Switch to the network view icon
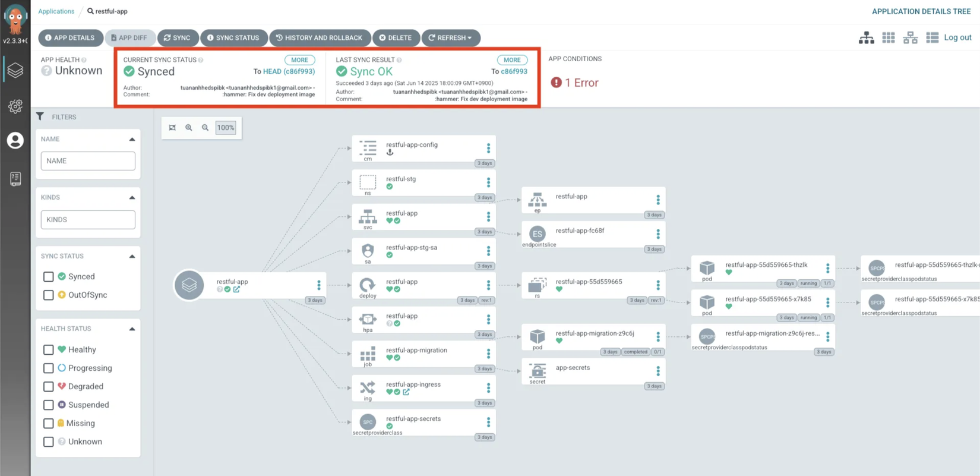Viewport: 980px width, 476px height. (x=910, y=38)
